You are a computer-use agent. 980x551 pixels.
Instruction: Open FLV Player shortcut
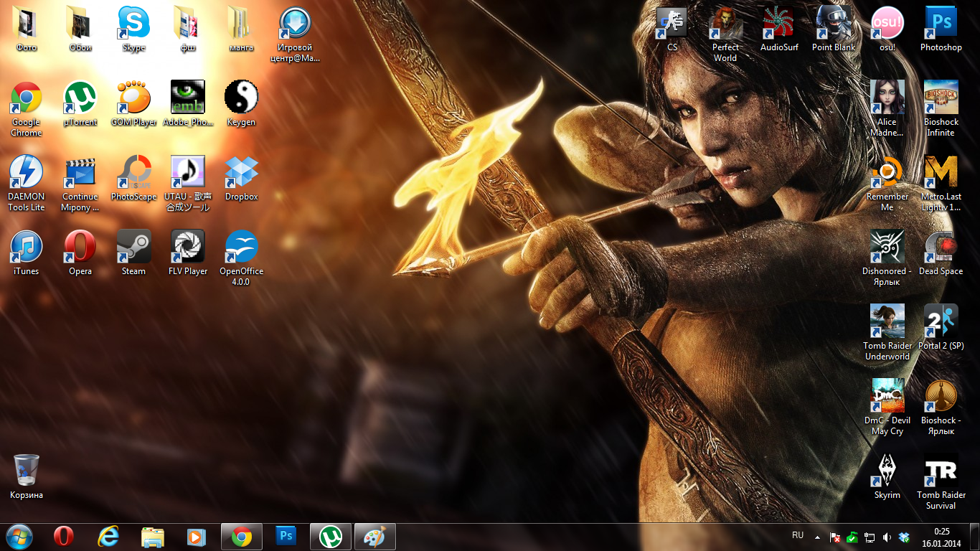coord(187,253)
